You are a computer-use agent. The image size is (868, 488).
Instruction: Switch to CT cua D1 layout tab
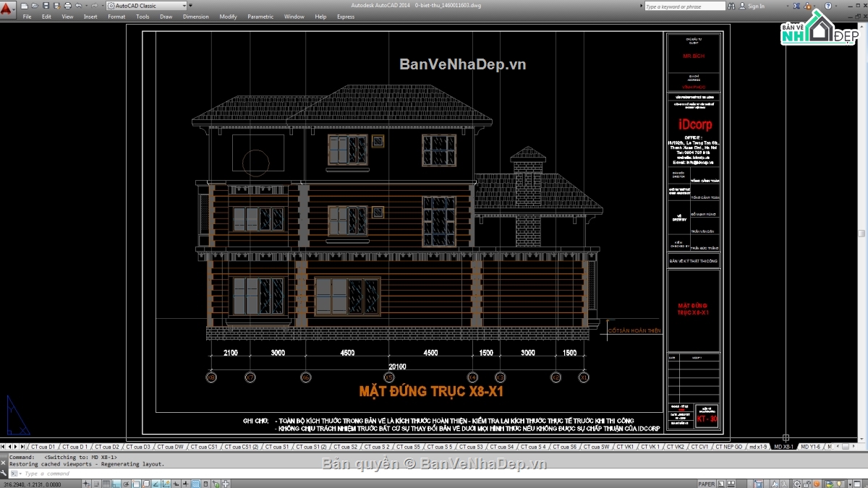43,447
